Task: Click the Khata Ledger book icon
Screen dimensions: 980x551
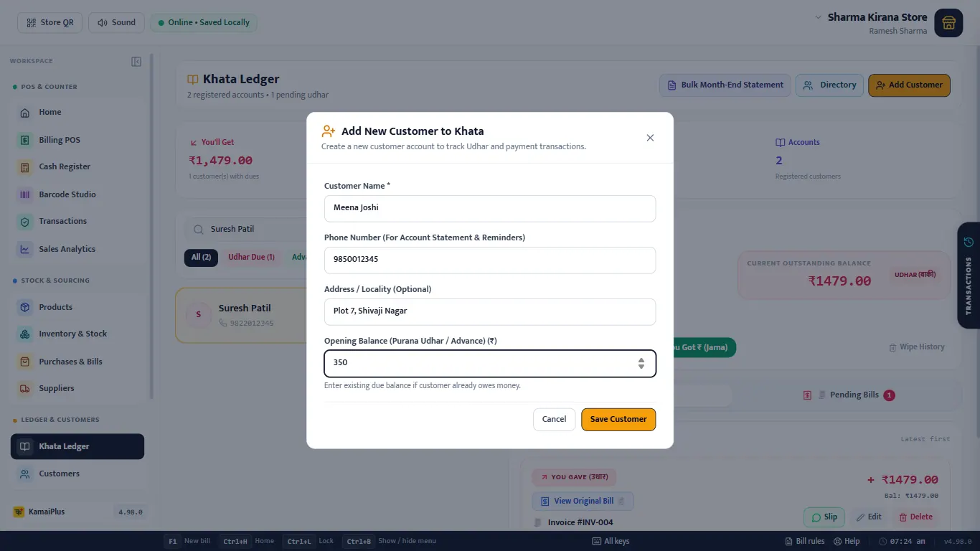Action: [25, 446]
